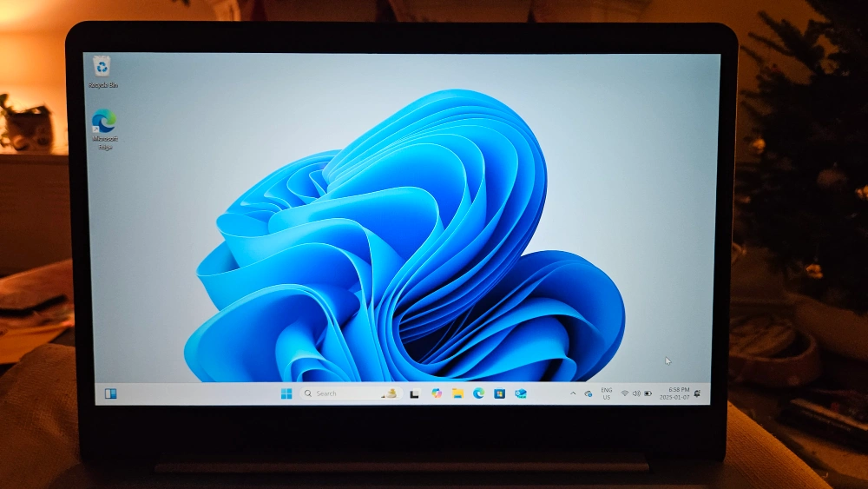Expand the hidden system tray icons chevron
The image size is (868, 489).
pyautogui.click(x=572, y=393)
